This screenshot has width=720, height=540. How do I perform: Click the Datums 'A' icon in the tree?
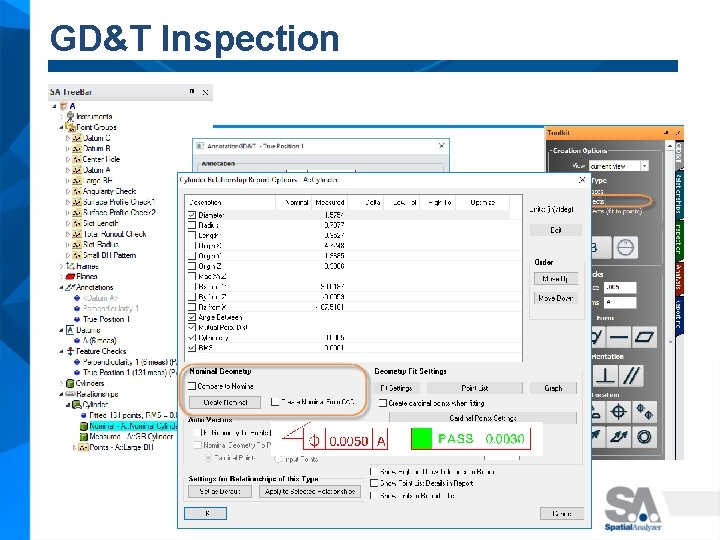(x=70, y=330)
